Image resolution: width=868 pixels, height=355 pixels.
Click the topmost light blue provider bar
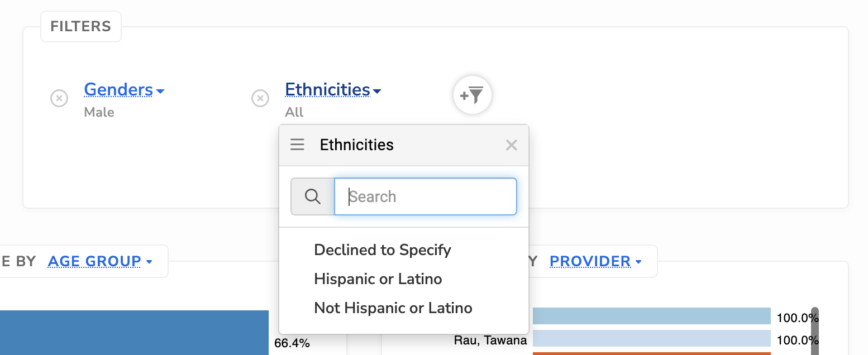[x=651, y=316]
